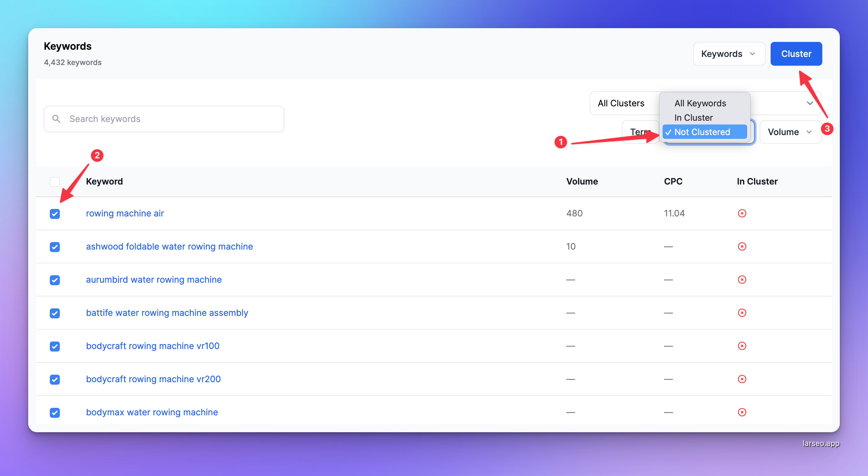Click the blue Cluster action button
The height and width of the screenshot is (476, 868).
(x=796, y=53)
